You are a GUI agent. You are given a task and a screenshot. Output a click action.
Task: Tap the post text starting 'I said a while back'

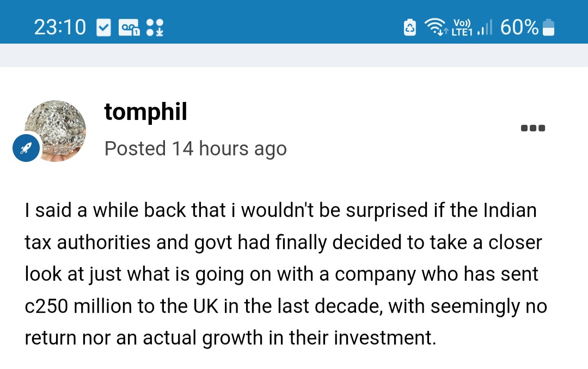(286, 274)
